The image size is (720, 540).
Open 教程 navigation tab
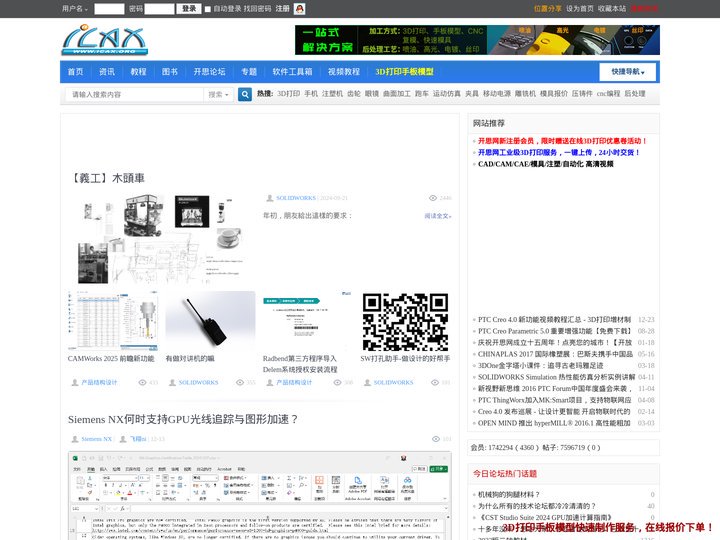click(x=138, y=72)
